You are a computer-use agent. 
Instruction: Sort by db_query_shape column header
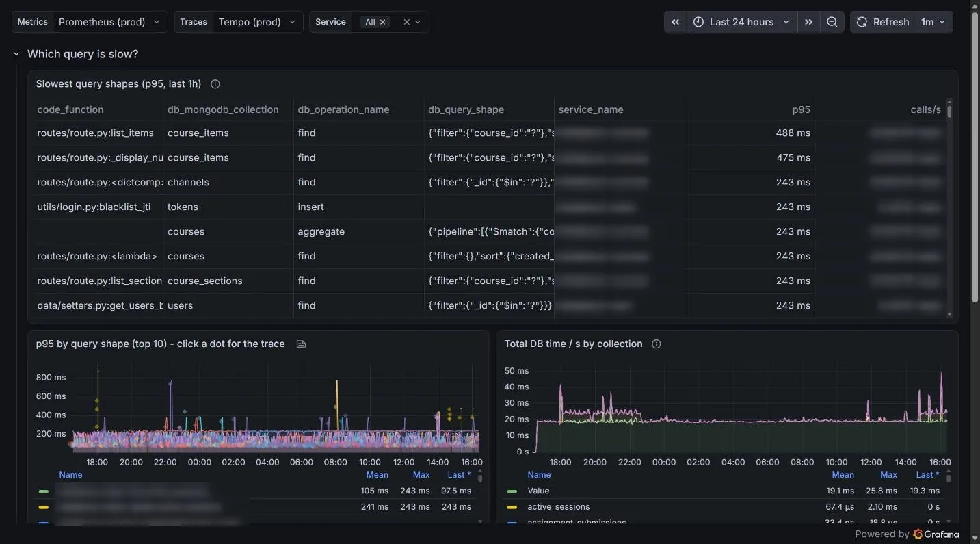coord(466,109)
